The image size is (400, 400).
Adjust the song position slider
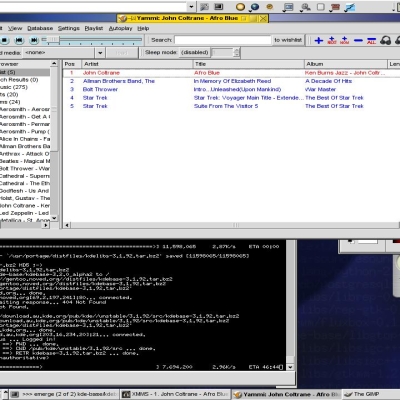[x=92, y=40]
